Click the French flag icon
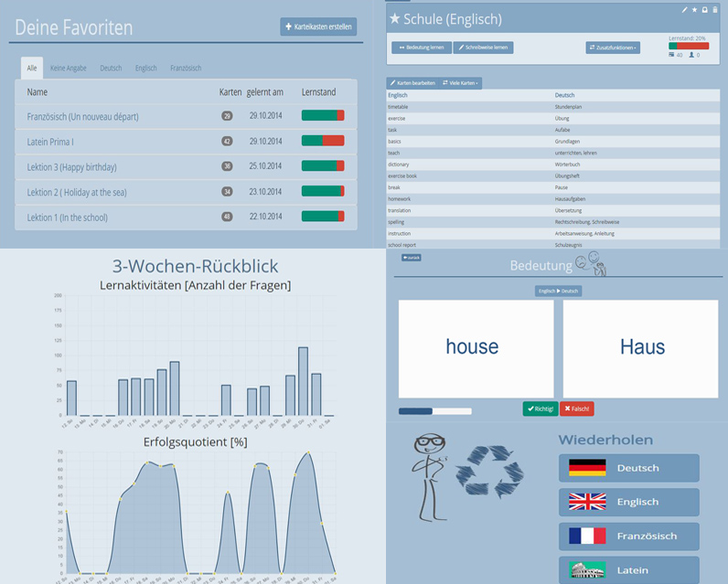 coord(587,536)
